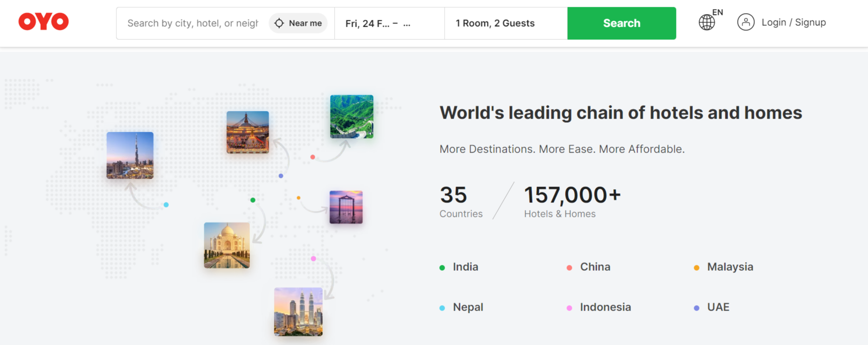Click the crosshair location icon

[x=279, y=23]
